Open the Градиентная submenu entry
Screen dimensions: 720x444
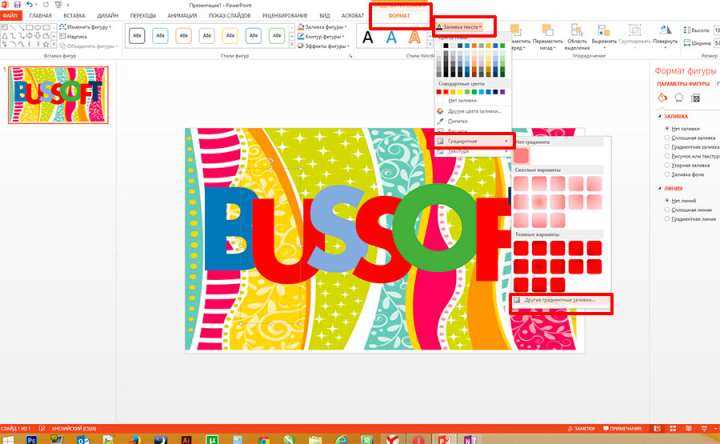pyautogui.click(x=474, y=141)
